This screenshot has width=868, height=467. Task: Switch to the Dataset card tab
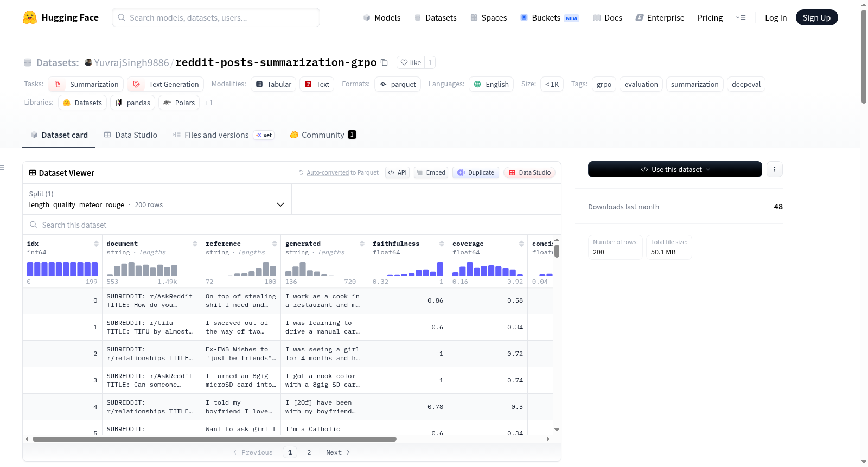click(x=59, y=135)
